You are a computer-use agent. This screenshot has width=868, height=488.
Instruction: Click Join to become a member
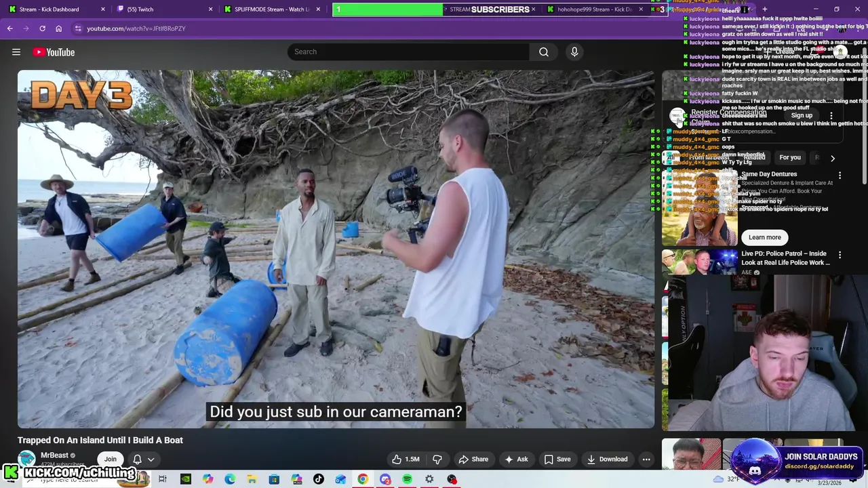[x=110, y=459]
